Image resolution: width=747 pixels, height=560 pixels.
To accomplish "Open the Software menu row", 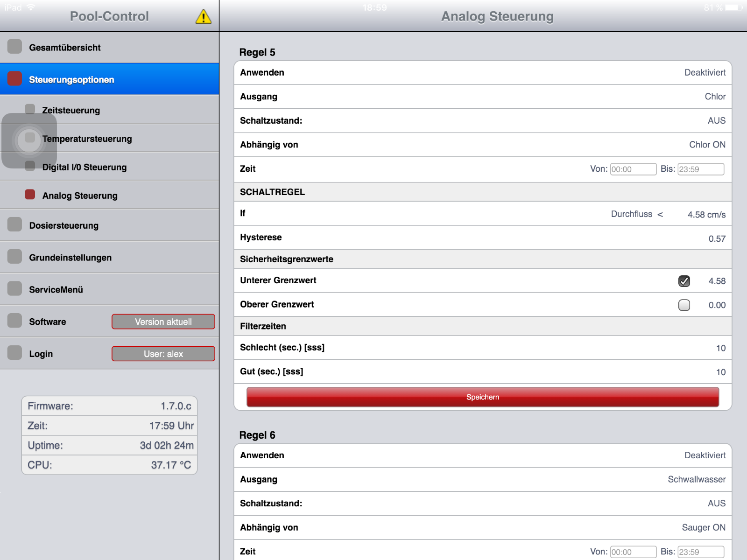I will coord(109,322).
